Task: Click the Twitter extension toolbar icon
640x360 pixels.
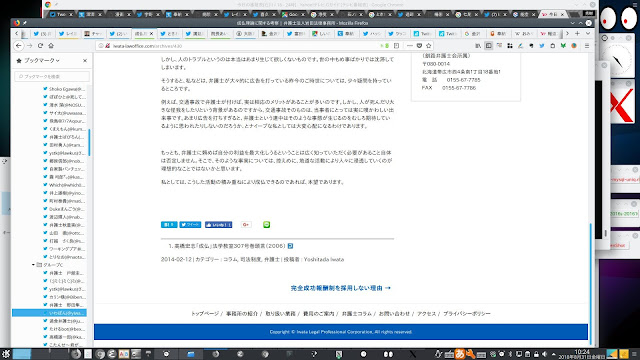Action: pyautogui.click(x=542, y=46)
